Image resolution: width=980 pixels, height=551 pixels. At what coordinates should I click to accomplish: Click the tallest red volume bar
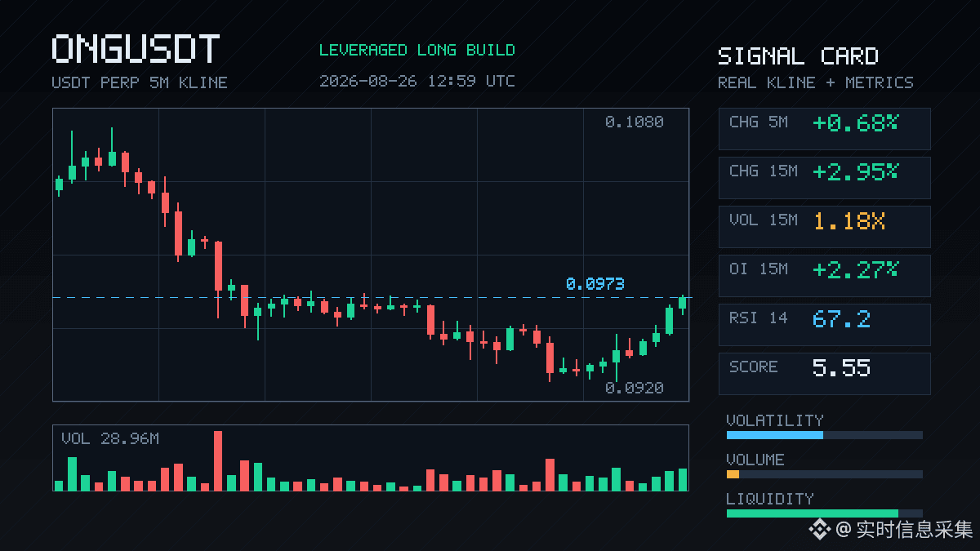pos(218,461)
